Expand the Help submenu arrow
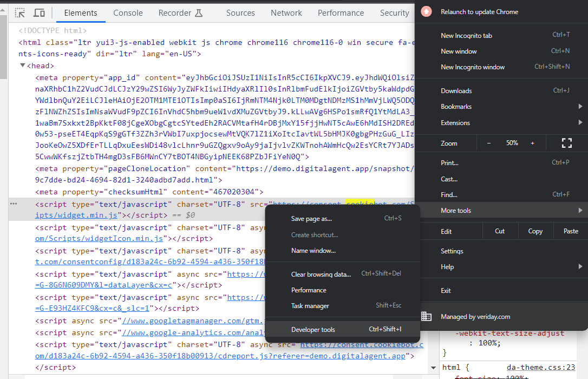 coord(580,266)
